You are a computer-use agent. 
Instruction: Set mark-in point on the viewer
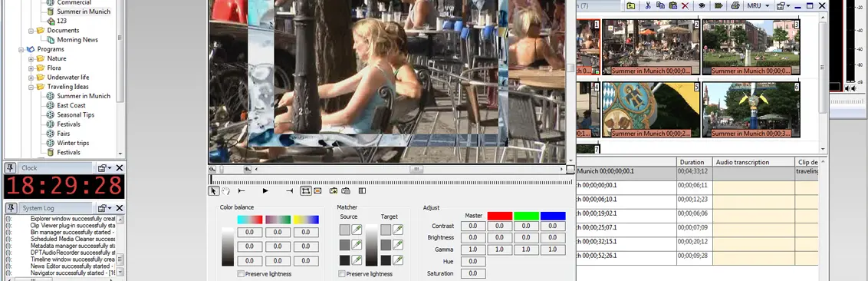pos(242,190)
